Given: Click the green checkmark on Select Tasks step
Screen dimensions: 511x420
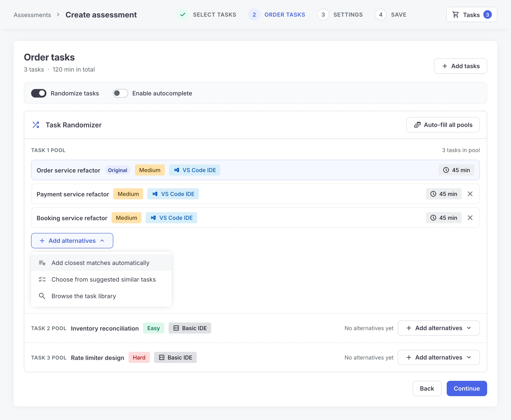Looking at the screenshot, I should point(183,15).
